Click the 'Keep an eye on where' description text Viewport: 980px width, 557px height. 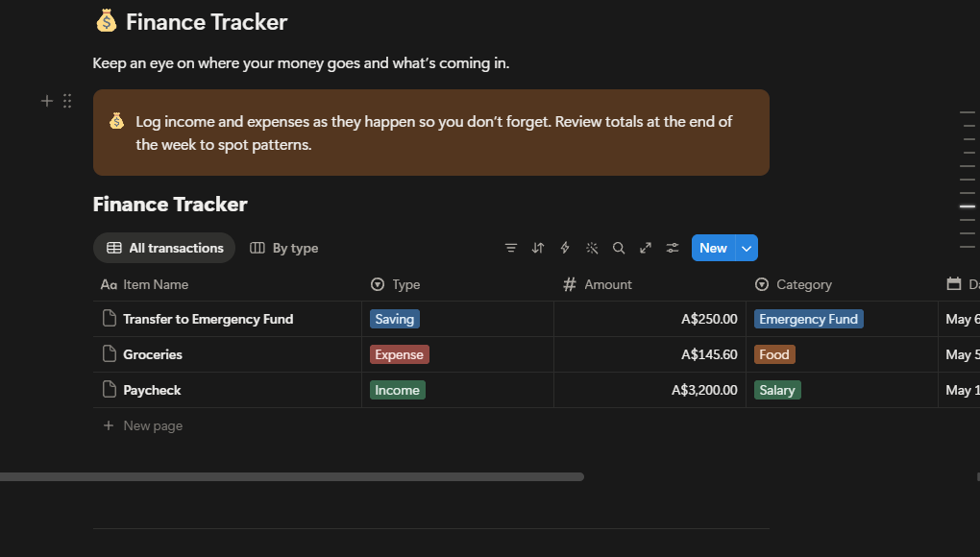coord(301,63)
